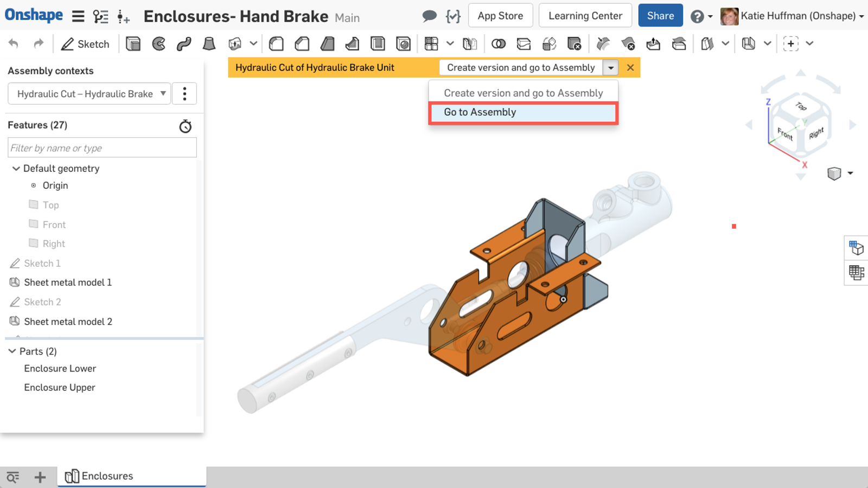Screen dimensions: 868x488
Task: Select the Fillet tool icon
Action: pyautogui.click(x=276, y=44)
